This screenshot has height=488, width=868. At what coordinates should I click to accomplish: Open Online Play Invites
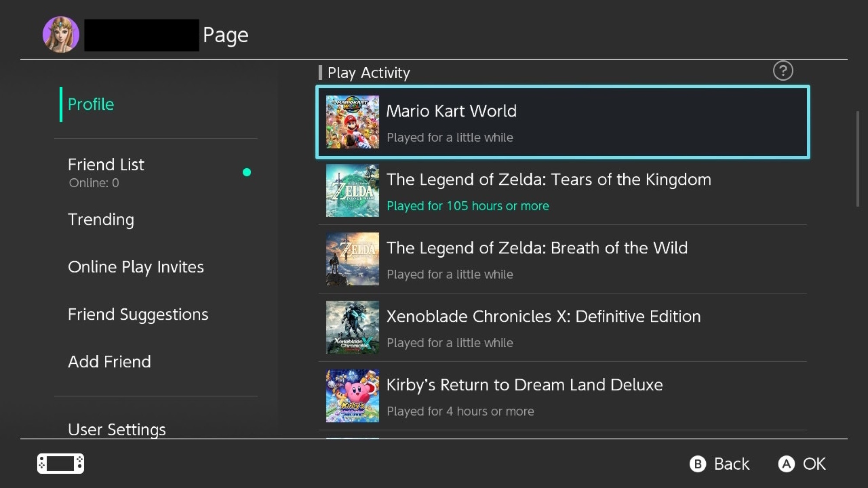[x=136, y=267]
